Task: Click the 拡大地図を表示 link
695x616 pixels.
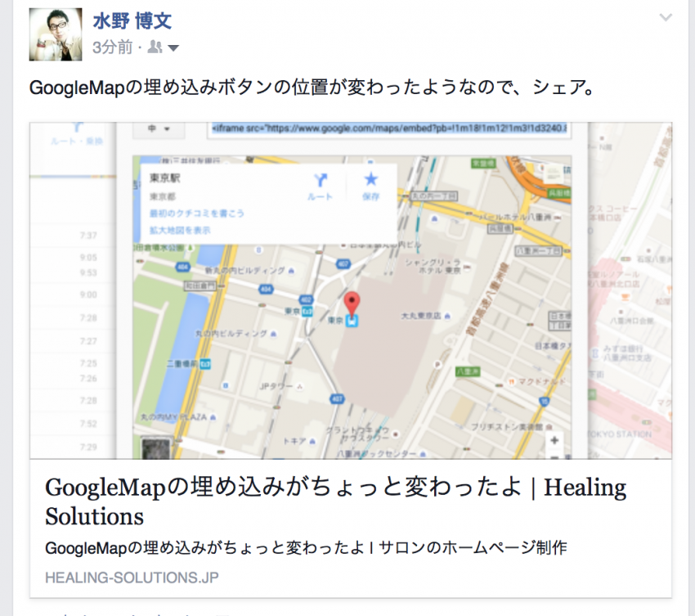Action: [x=180, y=230]
